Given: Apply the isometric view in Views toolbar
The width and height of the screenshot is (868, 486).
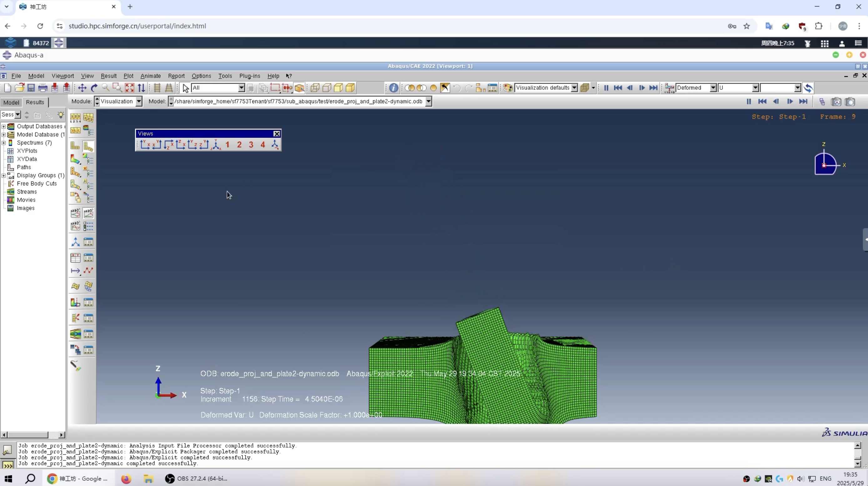Looking at the screenshot, I should (216, 144).
